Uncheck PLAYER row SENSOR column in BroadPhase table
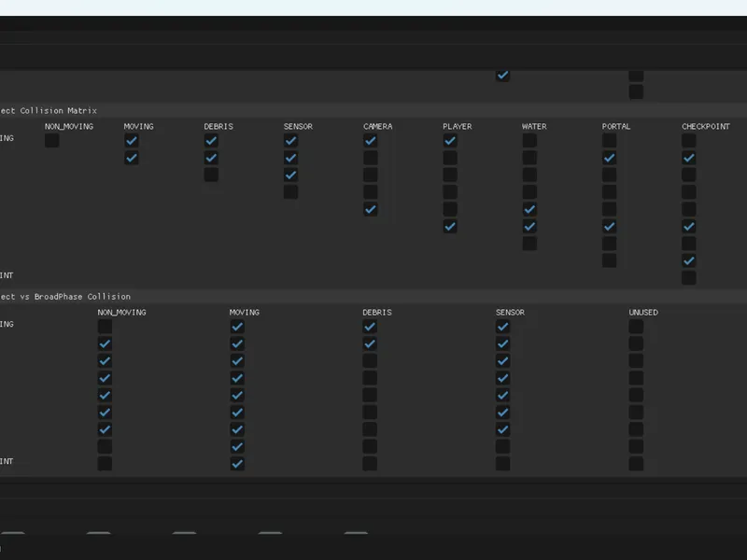 click(502, 413)
